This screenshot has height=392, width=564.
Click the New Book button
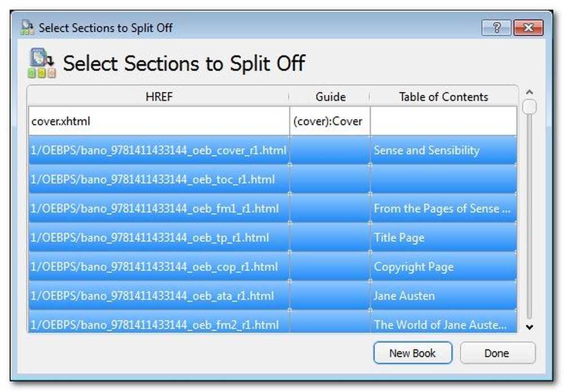coord(413,353)
